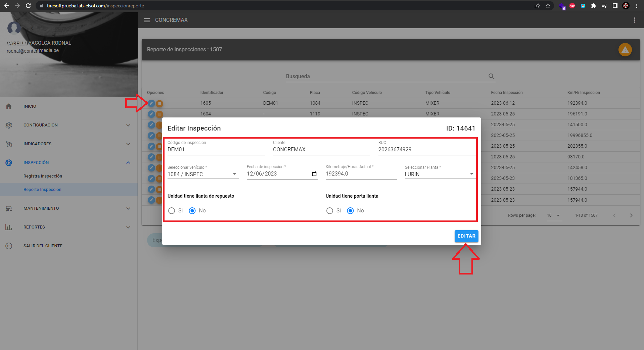The height and width of the screenshot is (350, 644).
Task: Open the vertical dots menu in app header
Action: [x=634, y=20]
